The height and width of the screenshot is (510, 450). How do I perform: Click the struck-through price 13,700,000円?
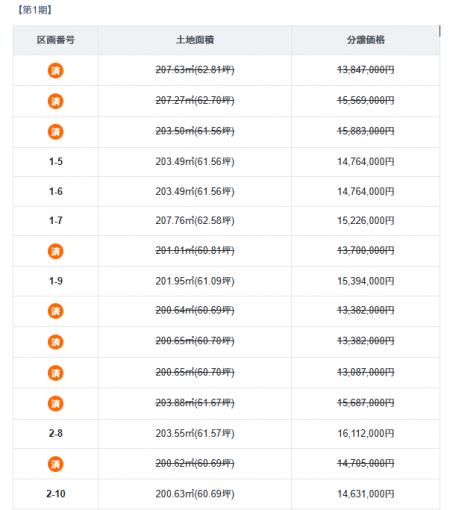[366, 250]
